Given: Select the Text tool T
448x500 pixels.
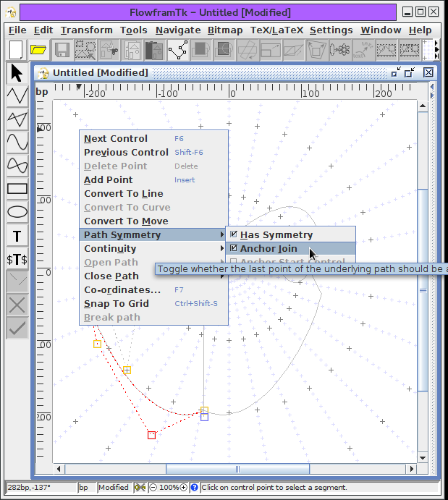Looking at the screenshot, I should click(17, 236).
